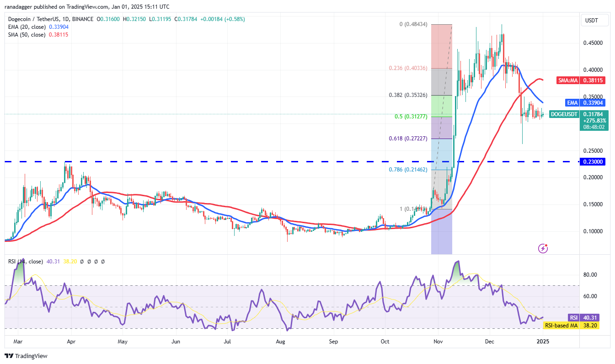The image size is (615, 364).
Task: Click the Aug label on the time axis
Action: (281, 341)
